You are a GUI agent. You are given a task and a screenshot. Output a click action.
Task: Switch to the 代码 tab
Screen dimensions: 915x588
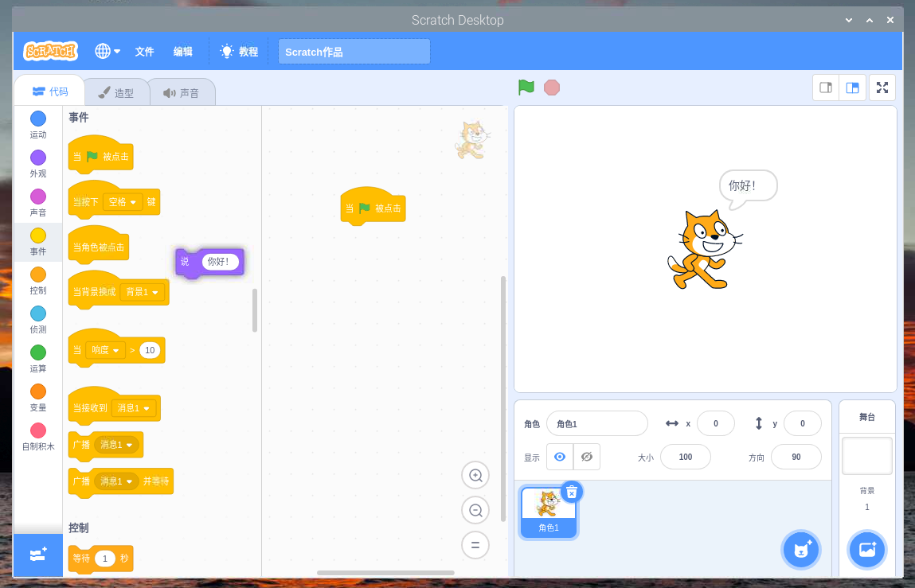coord(49,92)
